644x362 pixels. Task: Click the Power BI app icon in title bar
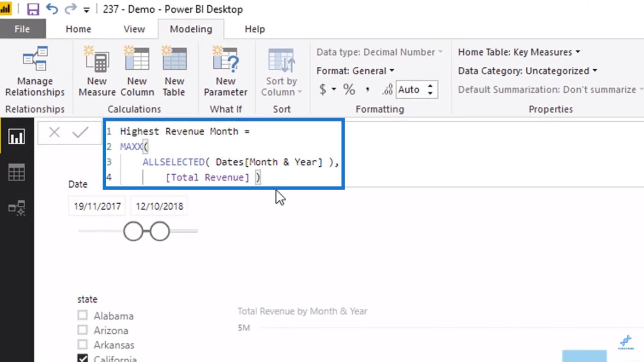6,9
